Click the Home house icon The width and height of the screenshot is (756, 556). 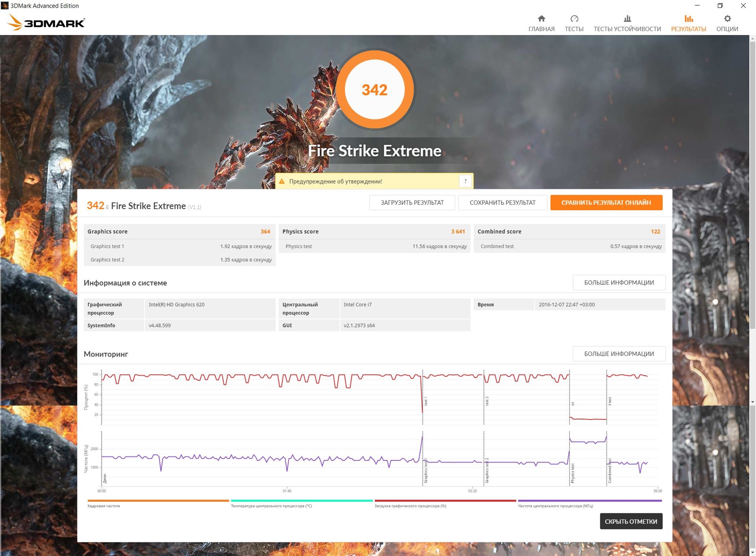pos(541,19)
